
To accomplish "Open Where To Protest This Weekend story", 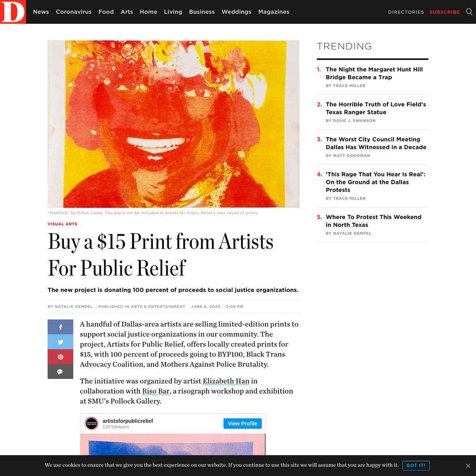I will pos(373,221).
